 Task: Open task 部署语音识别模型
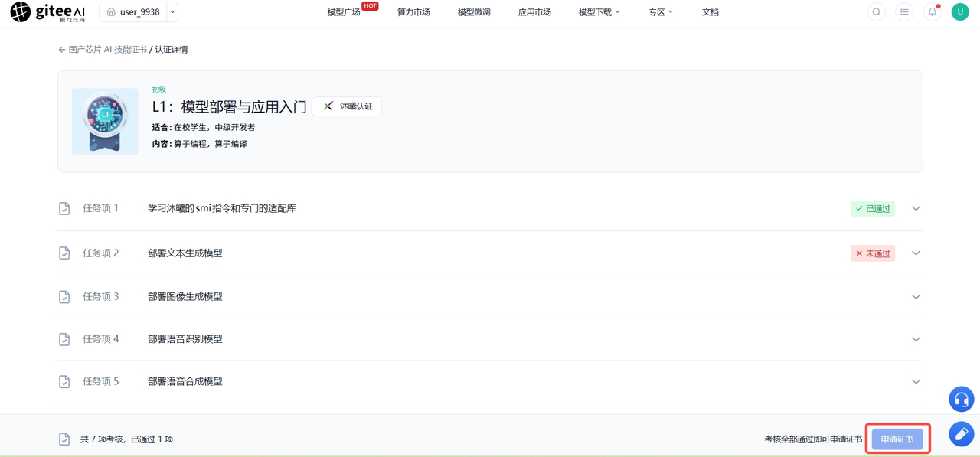(185, 338)
